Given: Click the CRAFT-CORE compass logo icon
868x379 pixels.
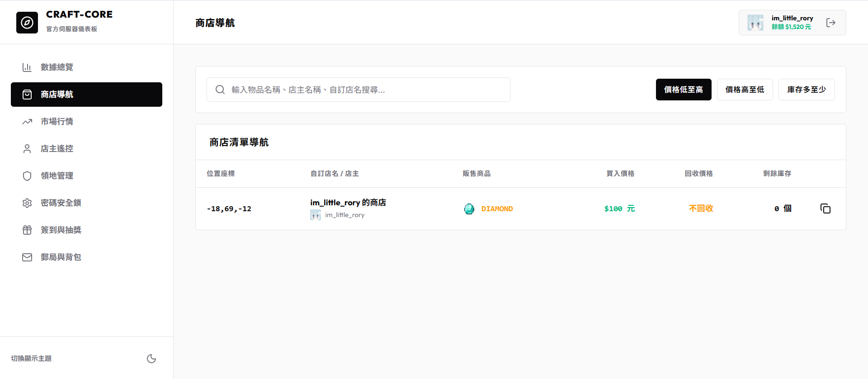Looking at the screenshot, I should coord(27,23).
